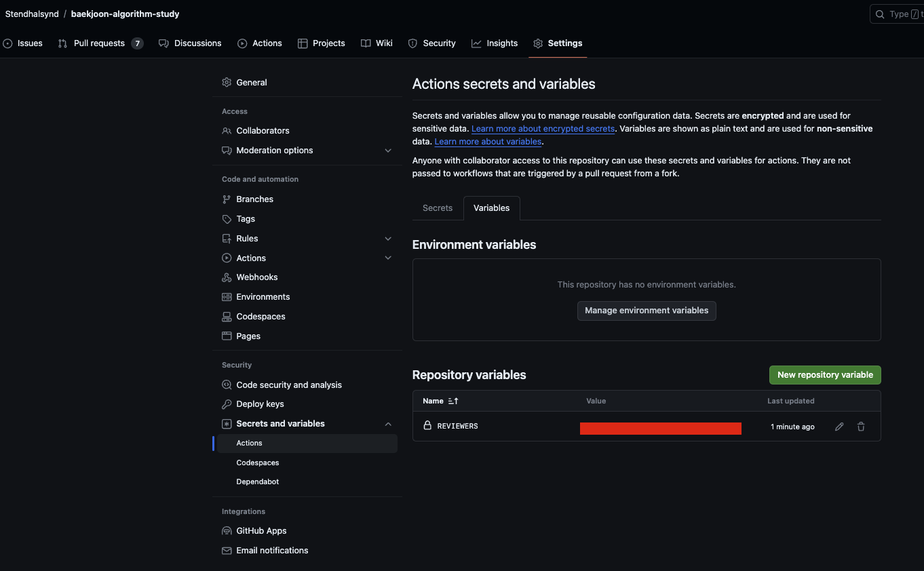Open the Projects tab
The width and height of the screenshot is (924, 571).
click(x=322, y=43)
